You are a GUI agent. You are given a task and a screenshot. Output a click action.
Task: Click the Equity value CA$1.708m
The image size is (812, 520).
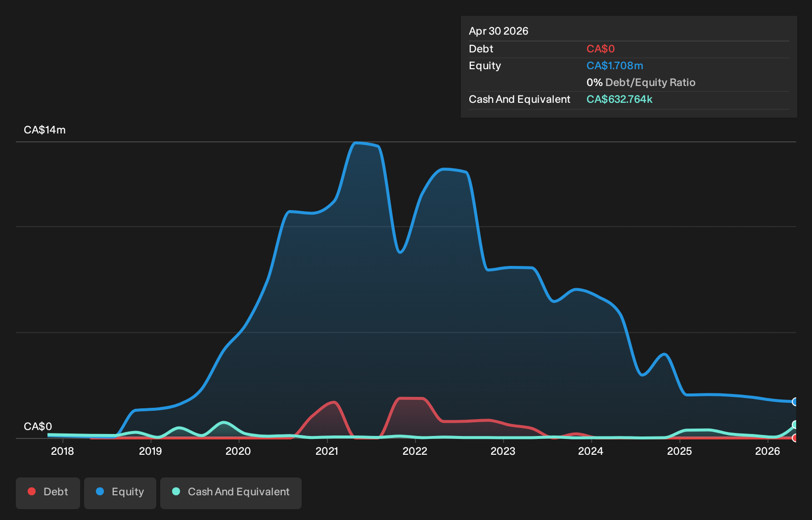coord(615,66)
